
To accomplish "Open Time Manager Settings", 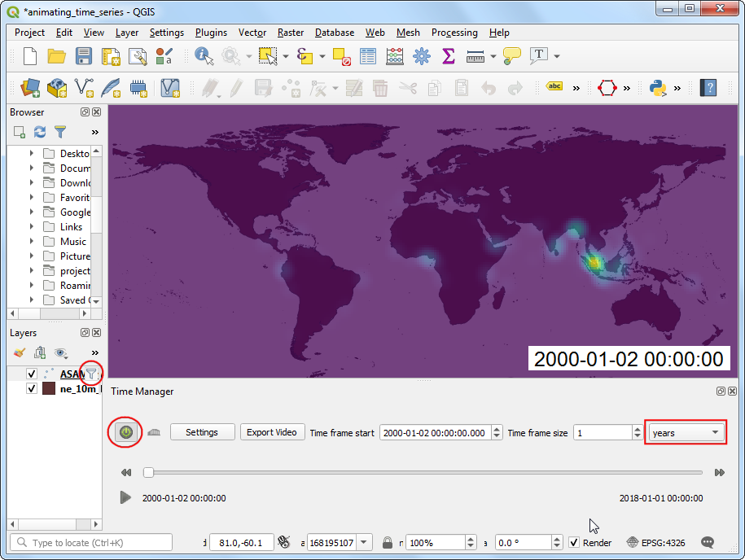I will pyautogui.click(x=202, y=431).
